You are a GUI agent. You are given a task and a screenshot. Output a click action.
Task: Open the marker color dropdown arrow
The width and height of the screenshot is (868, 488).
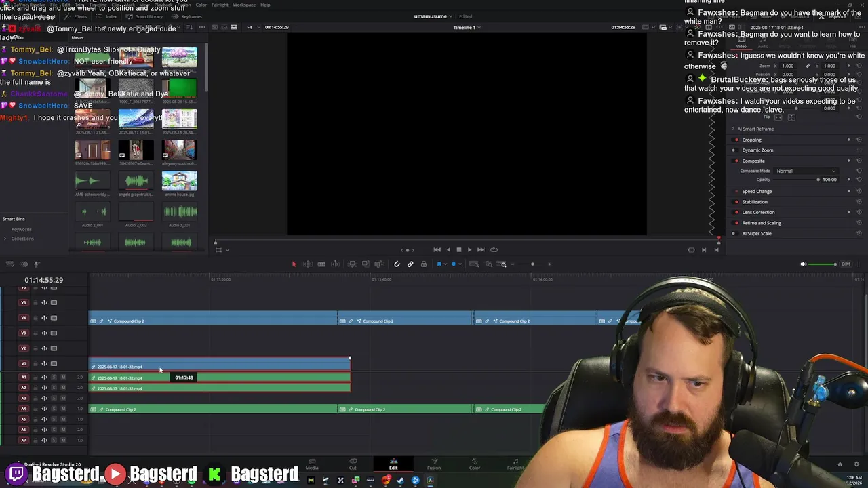[x=458, y=264]
